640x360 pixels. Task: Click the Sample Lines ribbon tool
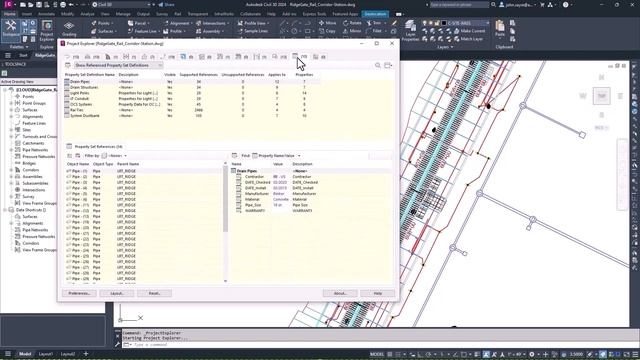[x=253, y=31]
